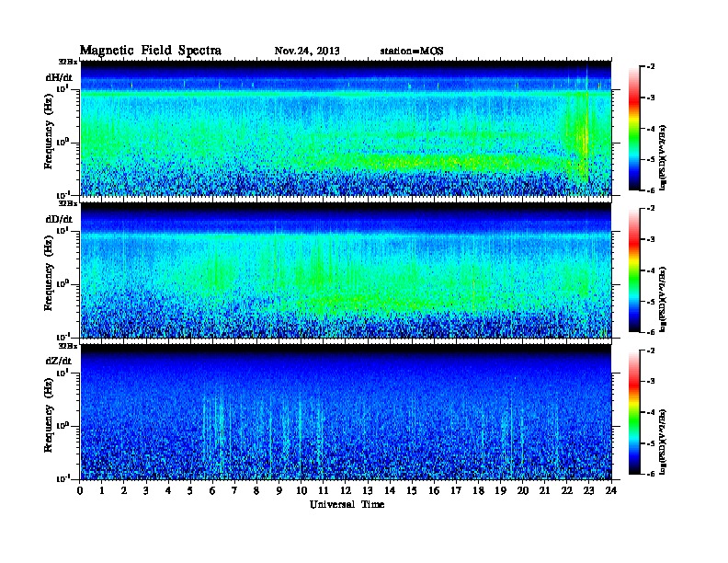The width and height of the screenshot is (728, 563).
Task: Click hour 13 on the time axis
Action: [x=368, y=491]
